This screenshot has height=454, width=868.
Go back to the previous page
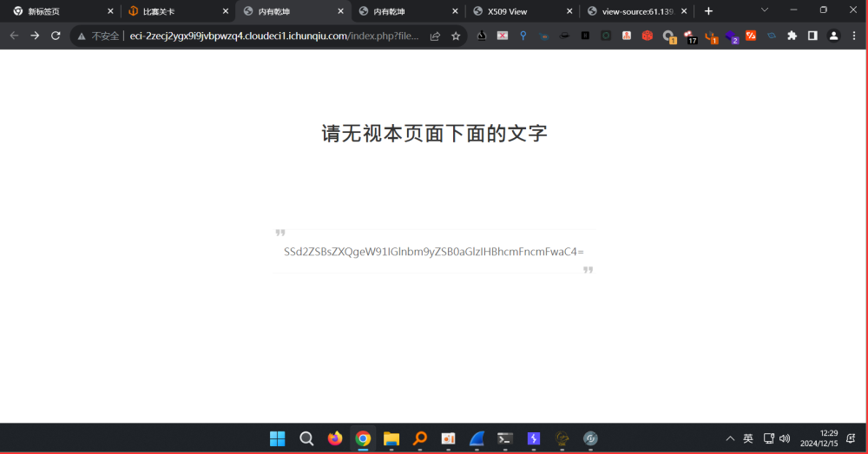click(15, 36)
